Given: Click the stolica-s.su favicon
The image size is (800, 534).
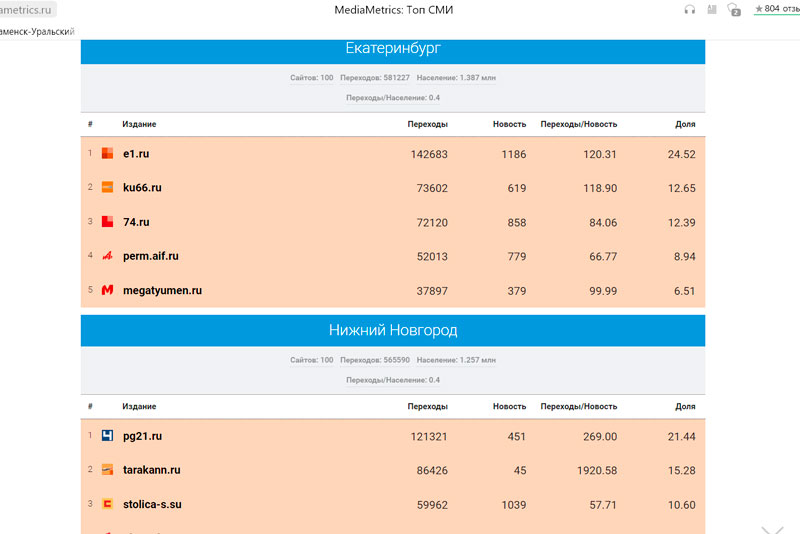Looking at the screenshot, I should click(x=107, y=505).
